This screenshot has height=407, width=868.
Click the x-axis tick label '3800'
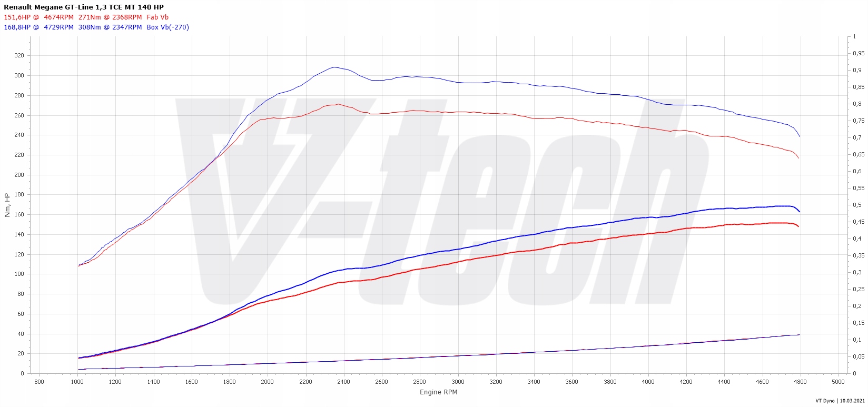tap(610, 382)
